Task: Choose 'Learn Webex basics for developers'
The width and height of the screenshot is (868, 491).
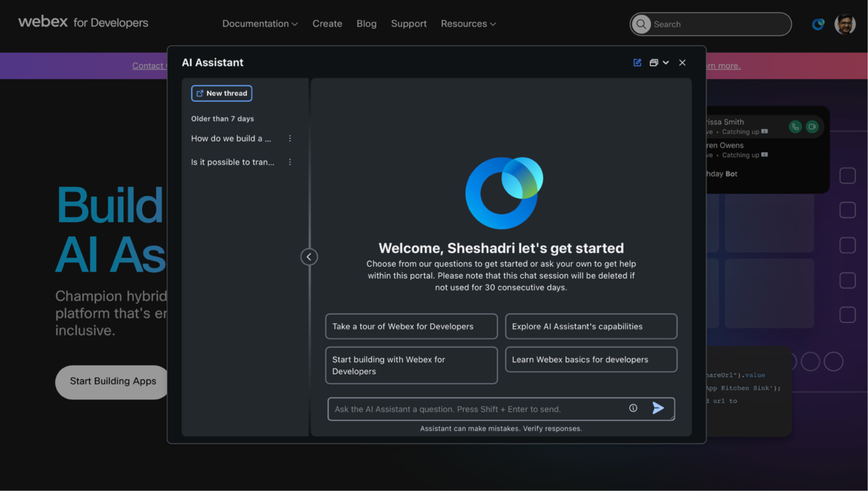Action: click(591, 360)
